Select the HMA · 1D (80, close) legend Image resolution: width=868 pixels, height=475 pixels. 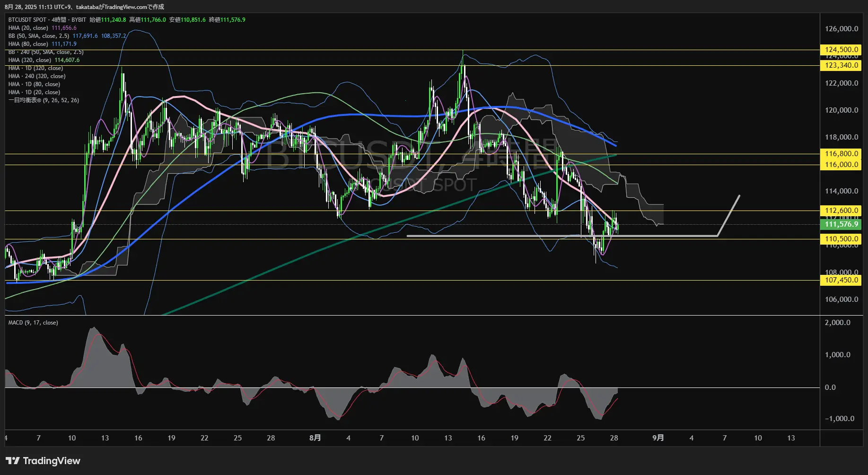[34, 84]
